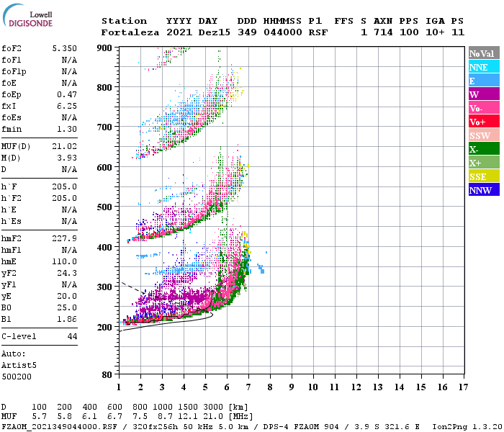Click the Lowell Digisonde logo

pos(27,15)
